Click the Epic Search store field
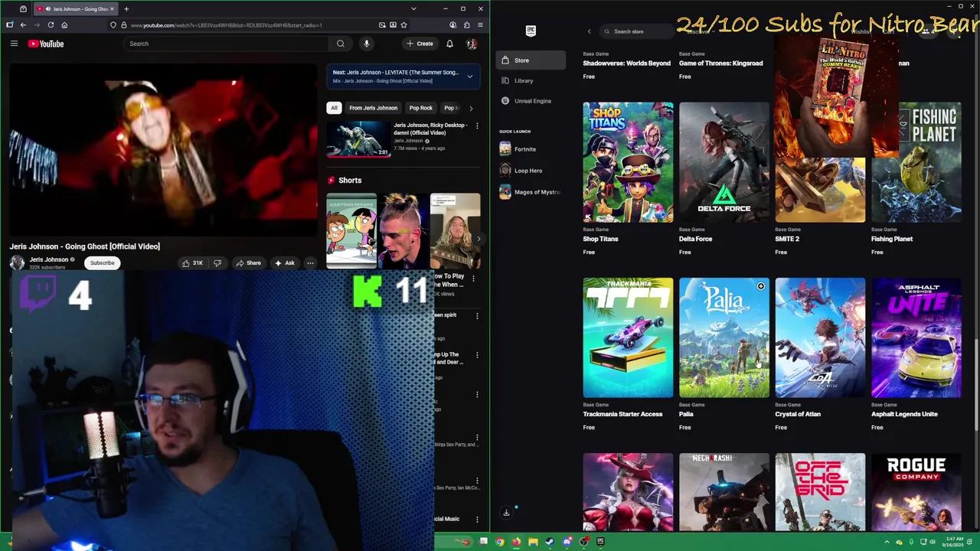The height and width of the screenshot is (551, 980). click(x=635, y=31)
